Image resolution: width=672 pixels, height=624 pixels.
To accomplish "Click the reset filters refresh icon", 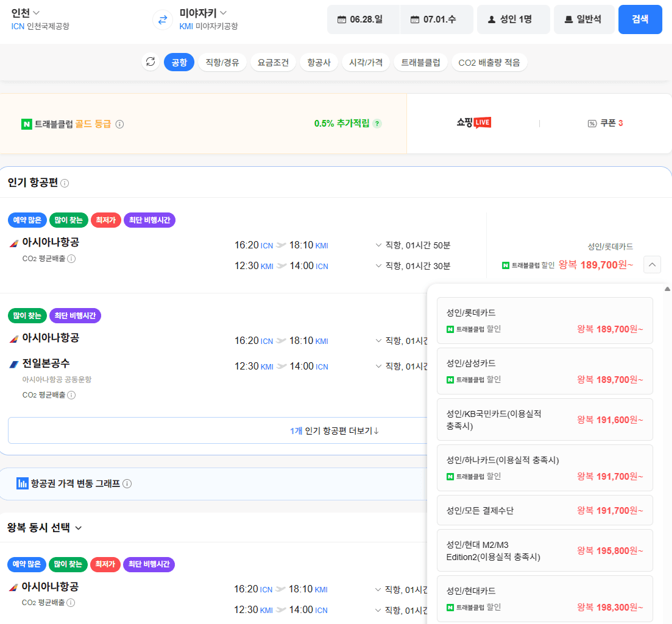I will click(x=150, y=62).
